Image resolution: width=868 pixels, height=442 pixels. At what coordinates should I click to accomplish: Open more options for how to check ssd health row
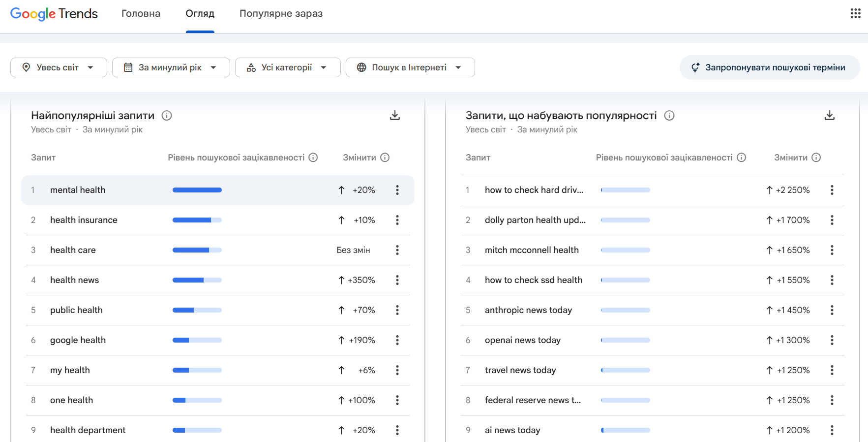tap(832, 280)
